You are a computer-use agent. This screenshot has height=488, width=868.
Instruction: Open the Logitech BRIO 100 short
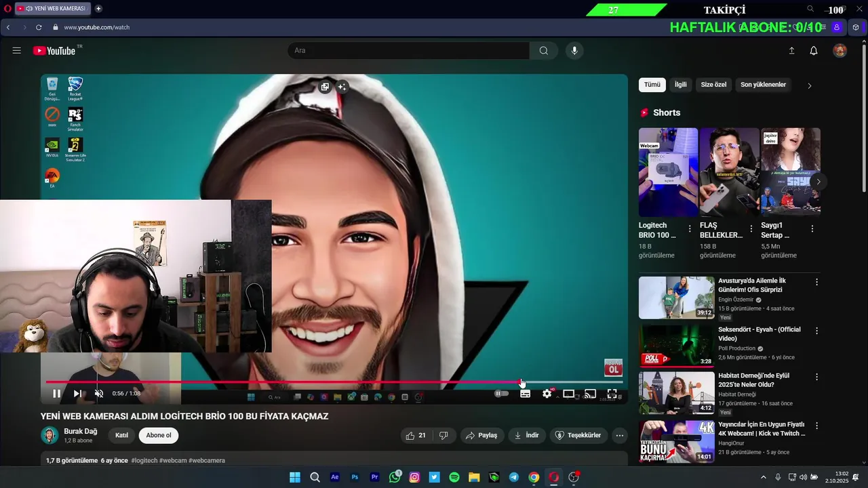pos(668,172)
